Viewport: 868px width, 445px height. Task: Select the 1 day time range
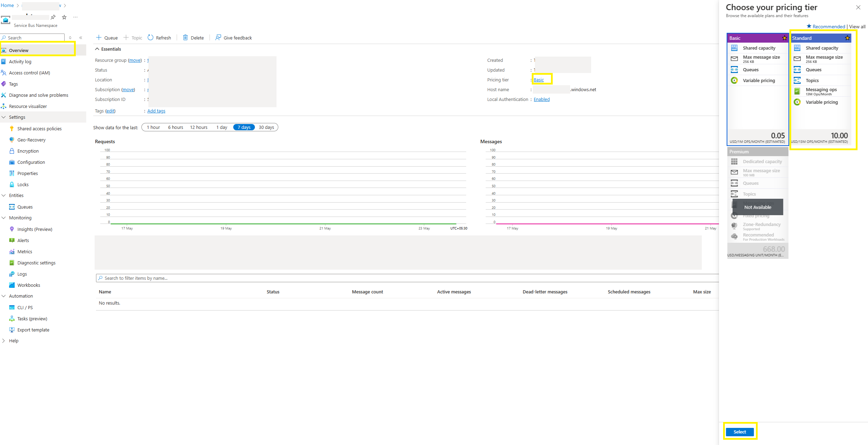click(x=222, y=127)
